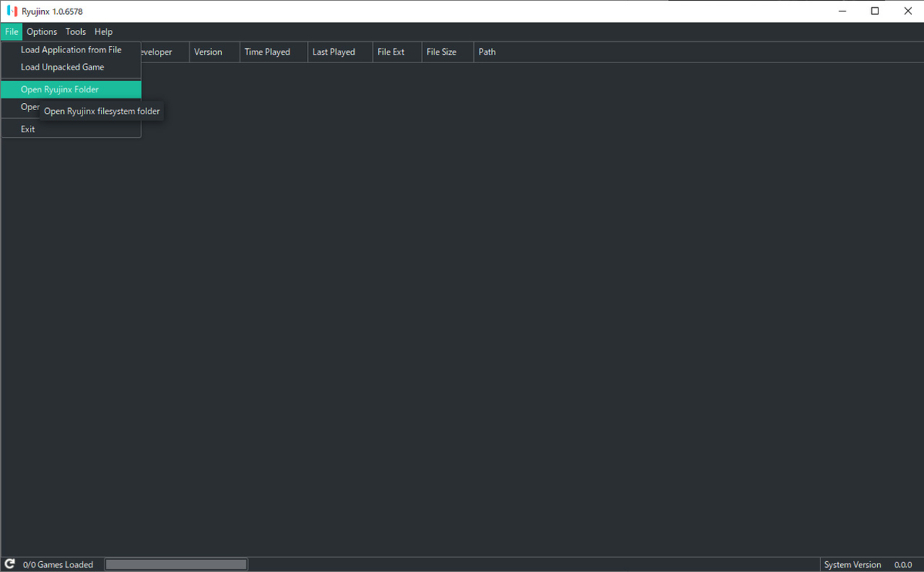924x572 pixels.
Task: Select Load Unpacked Game
Action: coord(71,67)
